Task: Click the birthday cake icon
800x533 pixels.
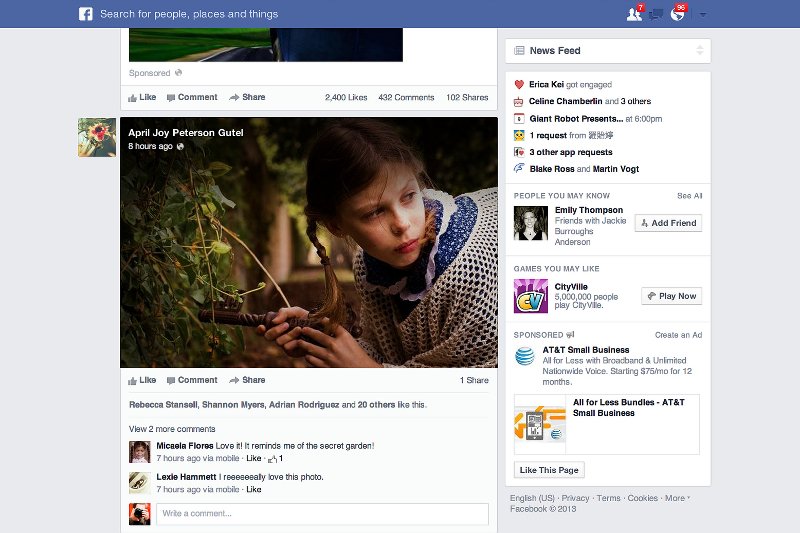Action: (x=519, y=101)
